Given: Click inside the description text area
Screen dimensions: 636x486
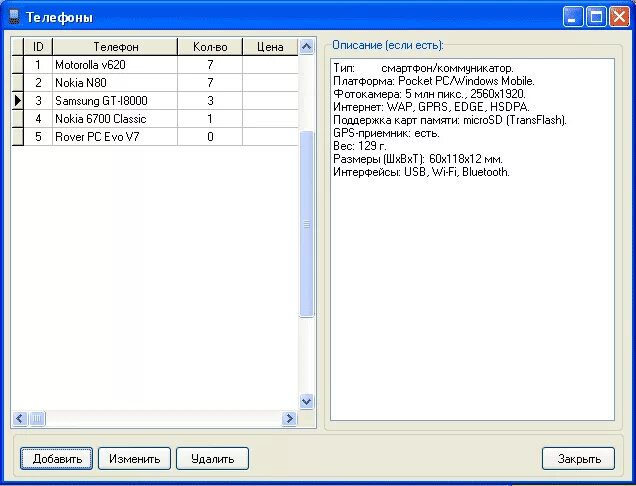Looking at the screenshot, I should click(x=472, y=239).
